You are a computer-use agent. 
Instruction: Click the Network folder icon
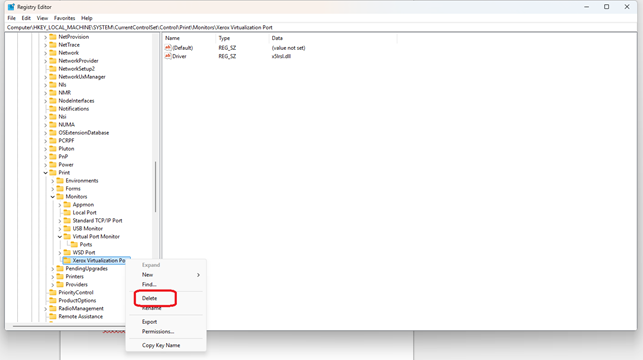click(x=53, y=52)
